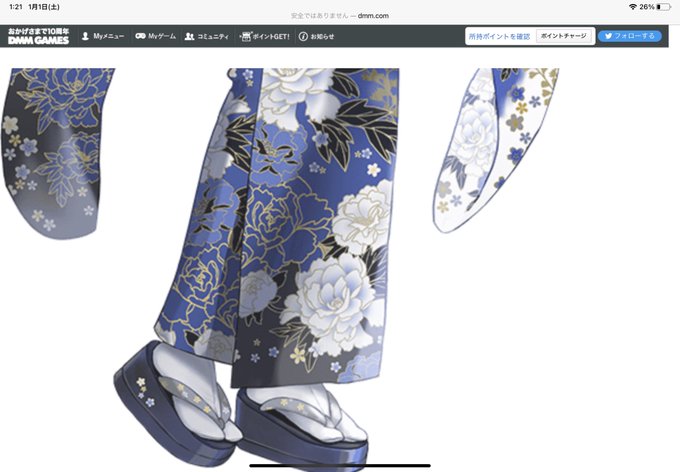Tap the battery indicator icon
The height and width of the screenshot is (472, 680).
pos(664,7)
